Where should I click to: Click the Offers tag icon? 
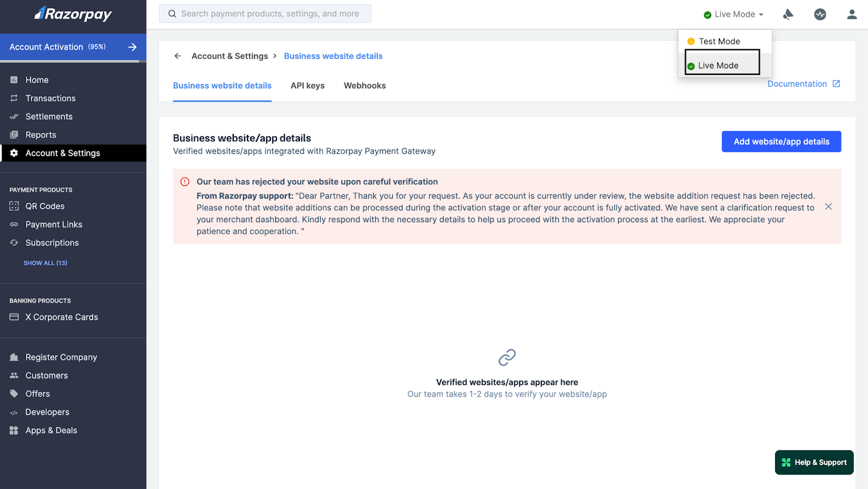click(14, 394)
